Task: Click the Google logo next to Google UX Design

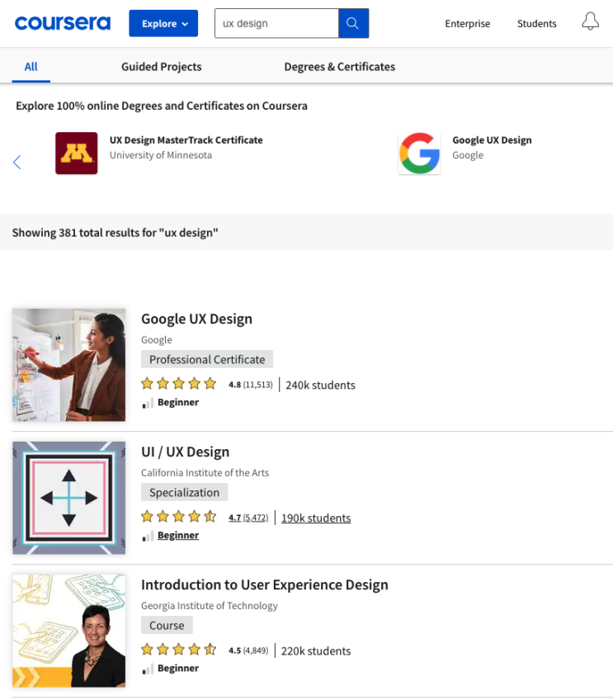Action: click(x=419, y=153)
